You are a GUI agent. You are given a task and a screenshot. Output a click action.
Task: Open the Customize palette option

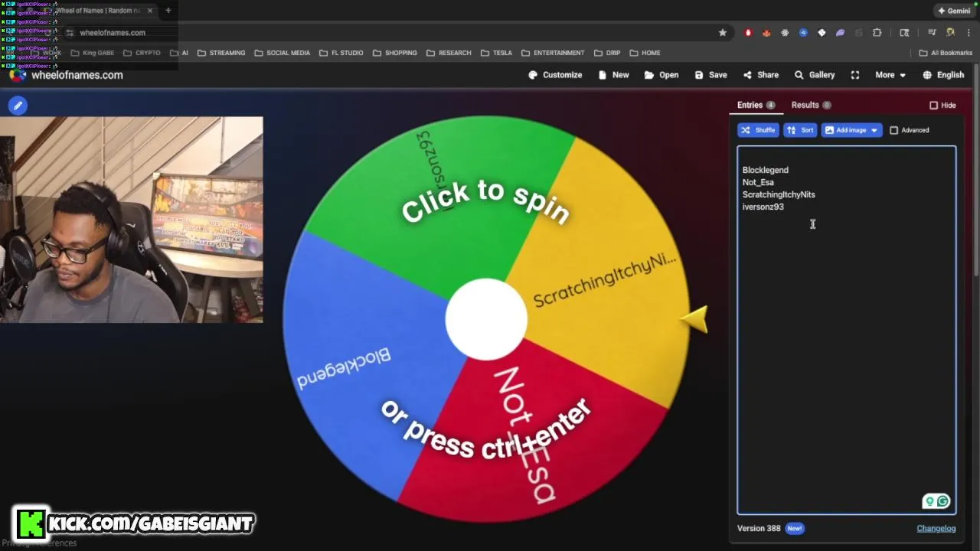pyautogui.click(x=555, y=75)
